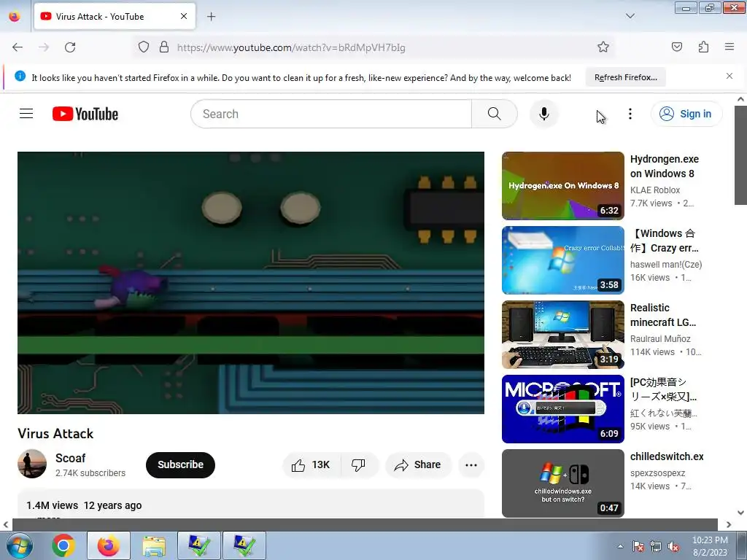Open Windows Explorer from taskbar

154,545
